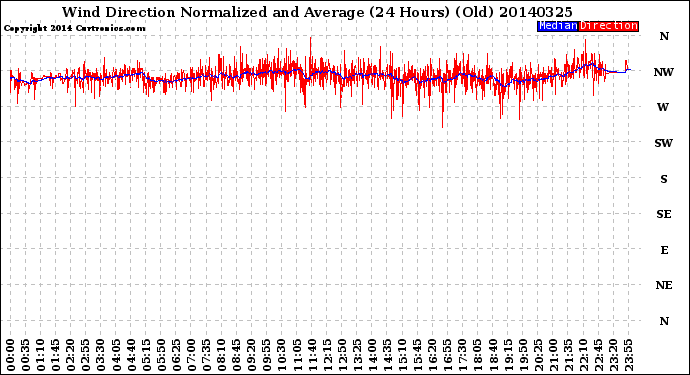Click the S axis label

click(x=664, y=179)
